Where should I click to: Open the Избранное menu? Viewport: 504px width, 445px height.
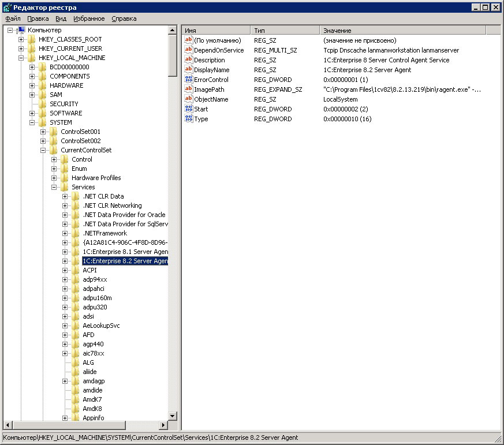(89, 18)
